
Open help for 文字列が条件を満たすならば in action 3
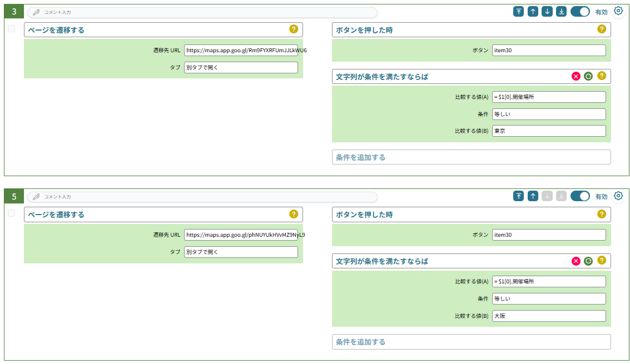[602, 76]
